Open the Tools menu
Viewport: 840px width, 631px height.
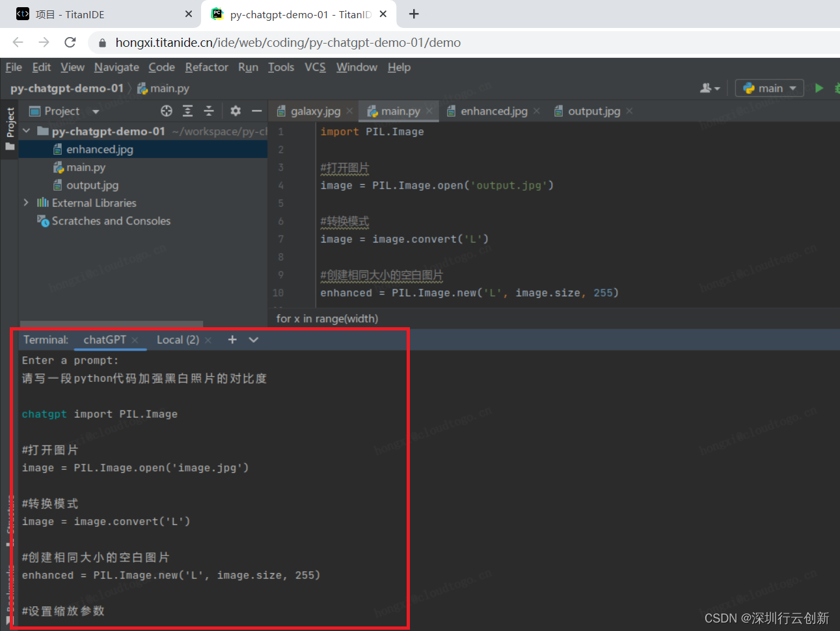point(281,67)
